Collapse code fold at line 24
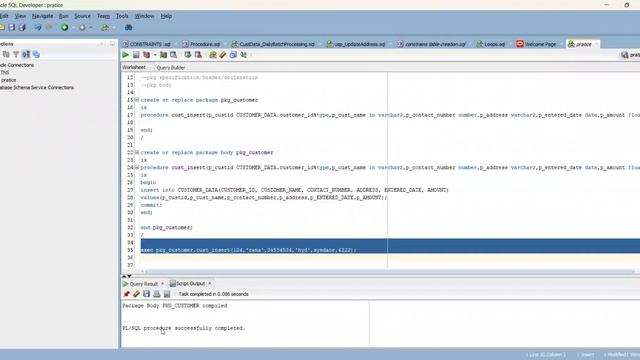The image size is (640, 360). click(x=137, y=167)
